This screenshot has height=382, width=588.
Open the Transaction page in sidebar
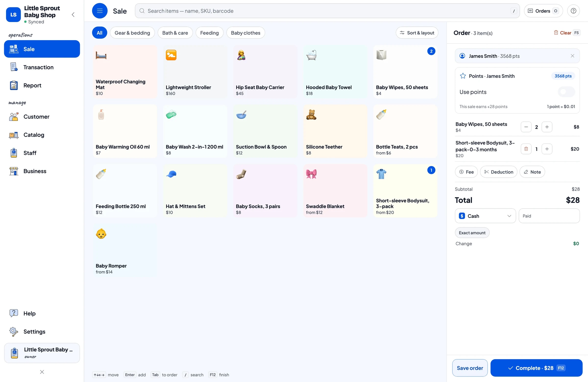coord(42,67)
